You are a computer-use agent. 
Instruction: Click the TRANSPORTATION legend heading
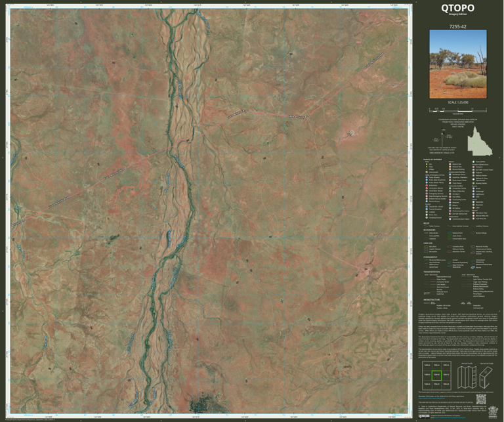click(x=432, y=272)
